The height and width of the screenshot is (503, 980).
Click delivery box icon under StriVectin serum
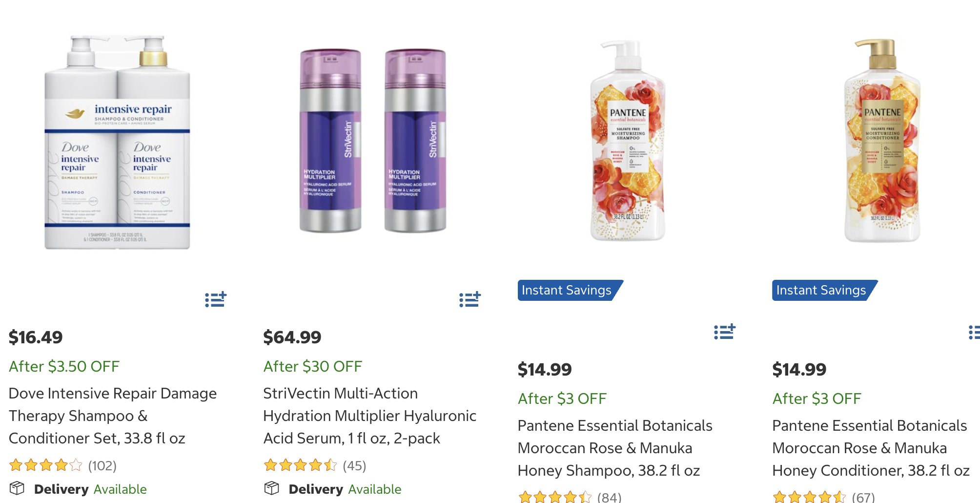(x=272, y=488)
